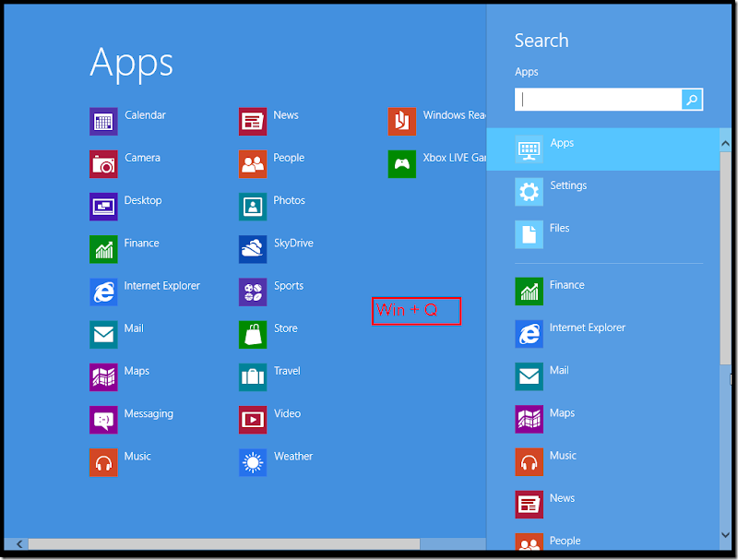Image resolution: width=738 pixels, height=560 pixels.
Task: Launch the Messaging app icon
Action: coord(103,420)
